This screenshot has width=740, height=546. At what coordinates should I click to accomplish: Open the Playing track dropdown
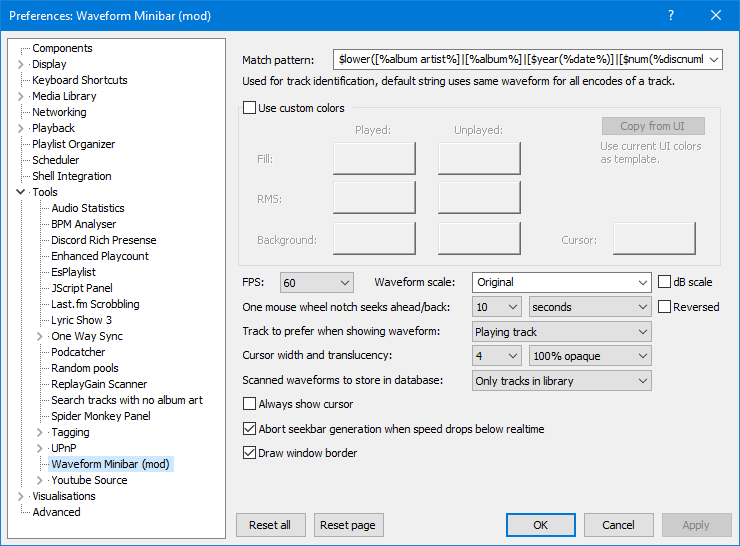(561, 331)
